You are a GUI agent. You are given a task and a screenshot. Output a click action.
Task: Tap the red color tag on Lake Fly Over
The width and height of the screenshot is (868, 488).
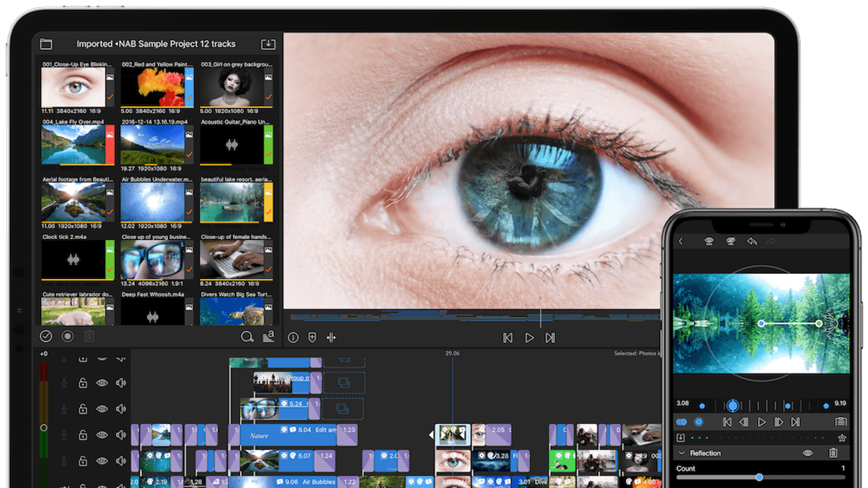(x=110, y=144)
